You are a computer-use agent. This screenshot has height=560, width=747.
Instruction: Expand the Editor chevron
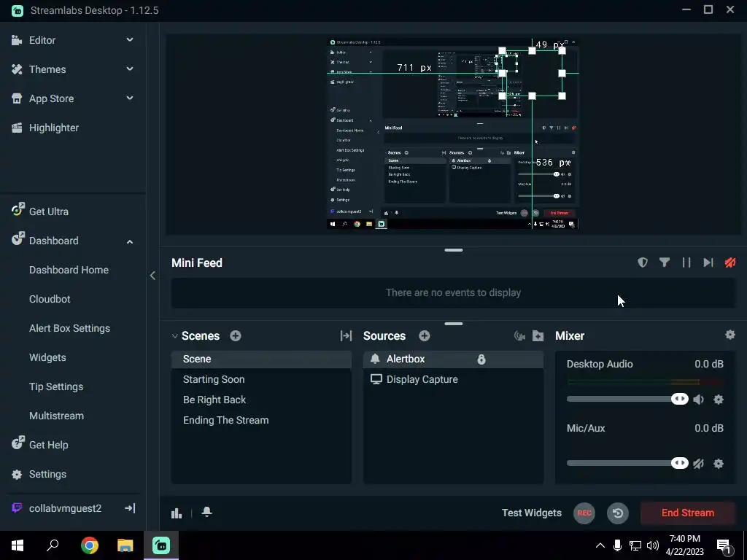tap(130, 40)
